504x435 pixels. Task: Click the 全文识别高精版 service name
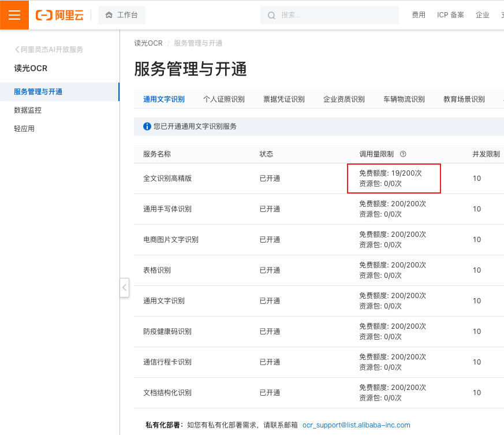pyautogui.click(x=167, y=179)
